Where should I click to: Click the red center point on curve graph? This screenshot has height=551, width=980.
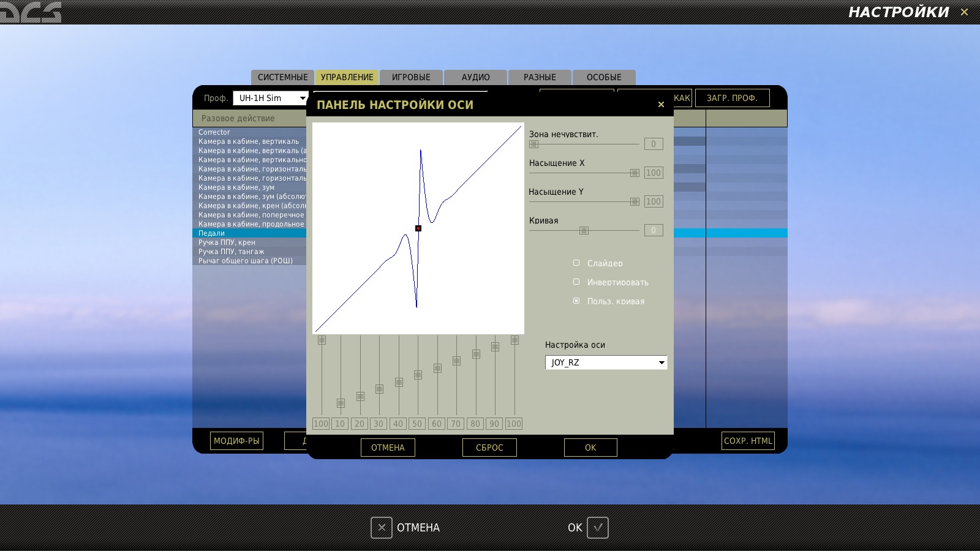pos(418,228)
